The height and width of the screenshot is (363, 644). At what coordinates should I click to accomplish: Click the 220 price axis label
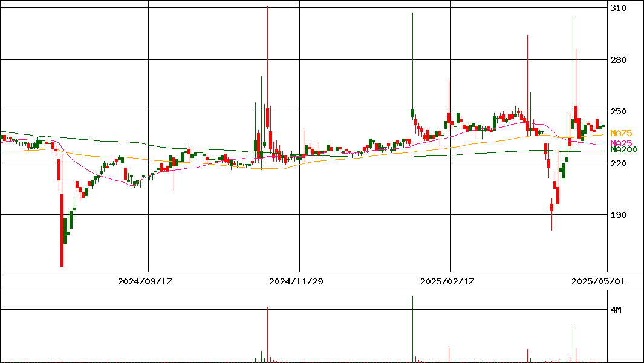pos(619,163)
